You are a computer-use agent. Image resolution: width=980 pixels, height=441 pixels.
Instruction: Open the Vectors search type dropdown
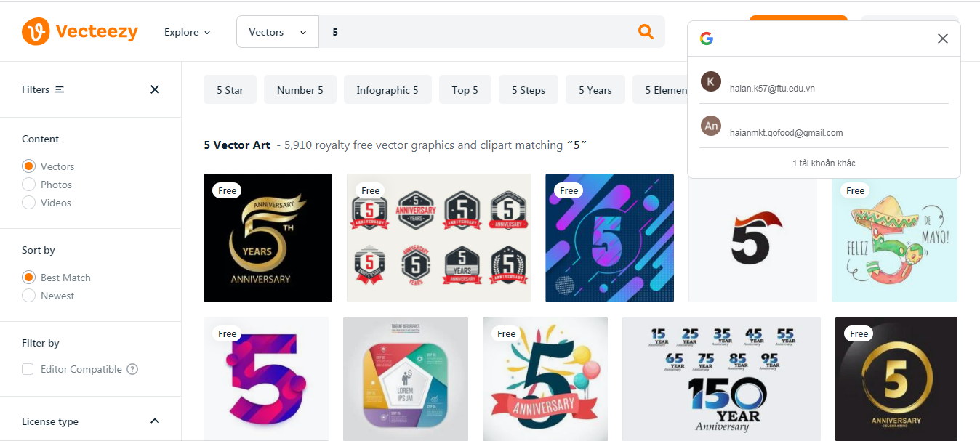coord(277,32)
